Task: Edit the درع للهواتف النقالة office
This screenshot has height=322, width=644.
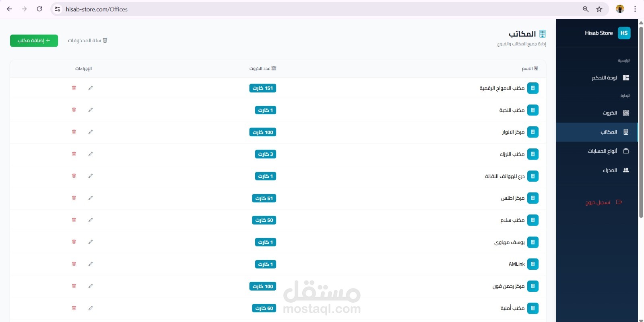Action: pos(91,176)
